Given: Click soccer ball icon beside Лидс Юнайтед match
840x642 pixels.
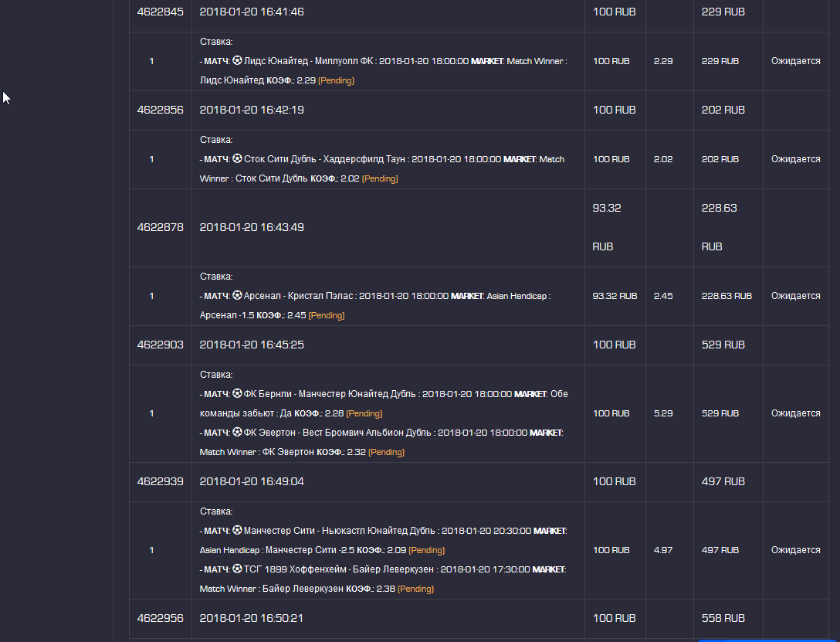Looking at the screenshot, I should (237, 61).
